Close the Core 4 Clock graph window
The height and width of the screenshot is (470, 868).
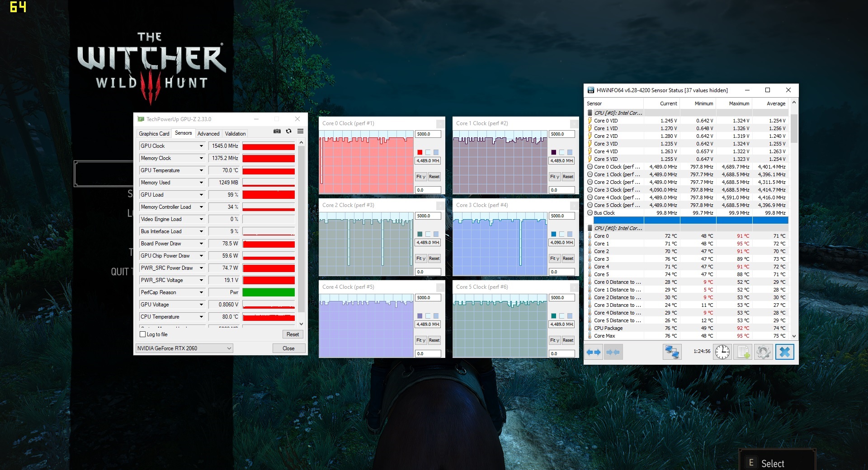click(439, 287)
